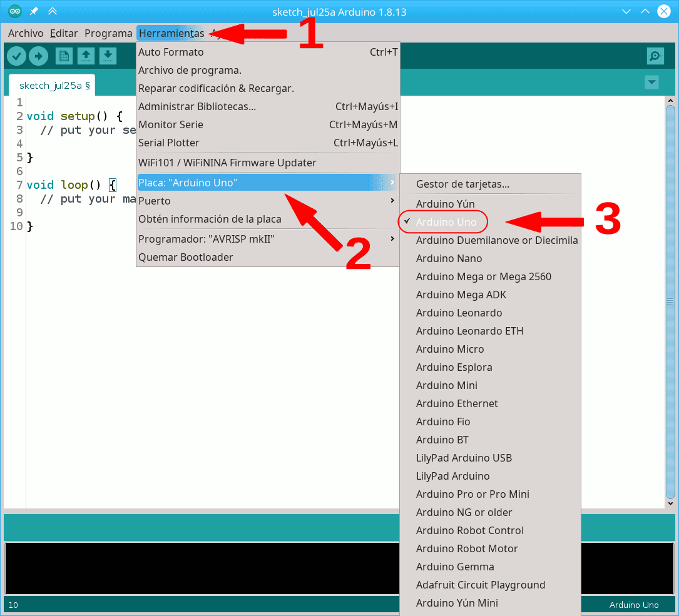Open the Archivo menu
The width and height of the screenshot is (679, 616).
tap(25, 33)
